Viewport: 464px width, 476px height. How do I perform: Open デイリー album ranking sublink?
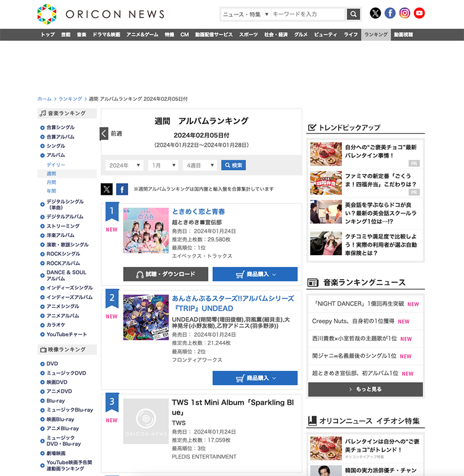point(56,165)
